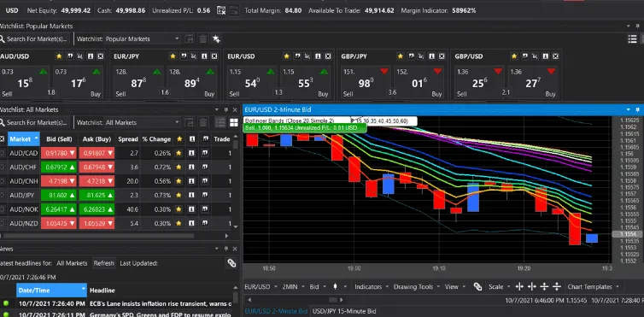Viewport: 644px width, 317px height.
Task: Tick the AUD/CAD row checkbox
Action: pos(2,153)
